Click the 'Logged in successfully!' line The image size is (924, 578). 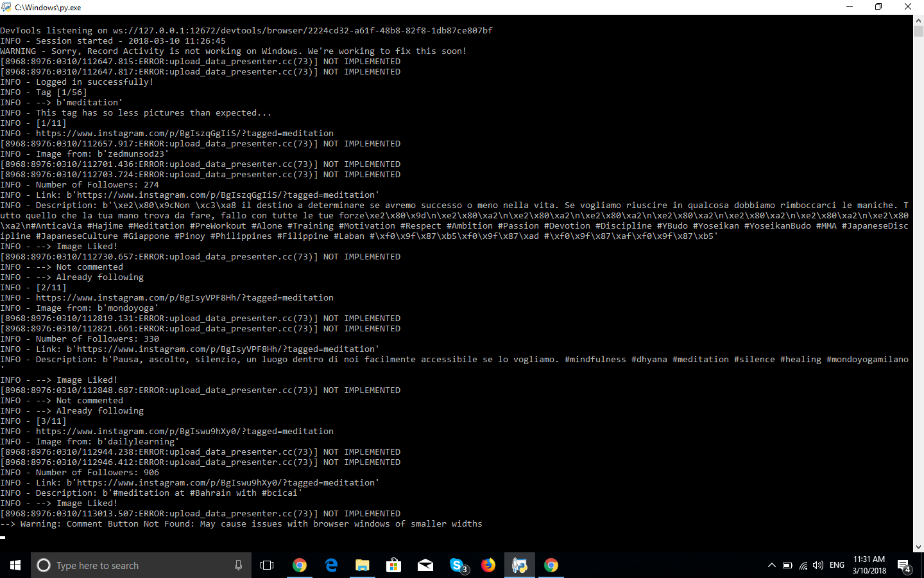click(77, 82)
